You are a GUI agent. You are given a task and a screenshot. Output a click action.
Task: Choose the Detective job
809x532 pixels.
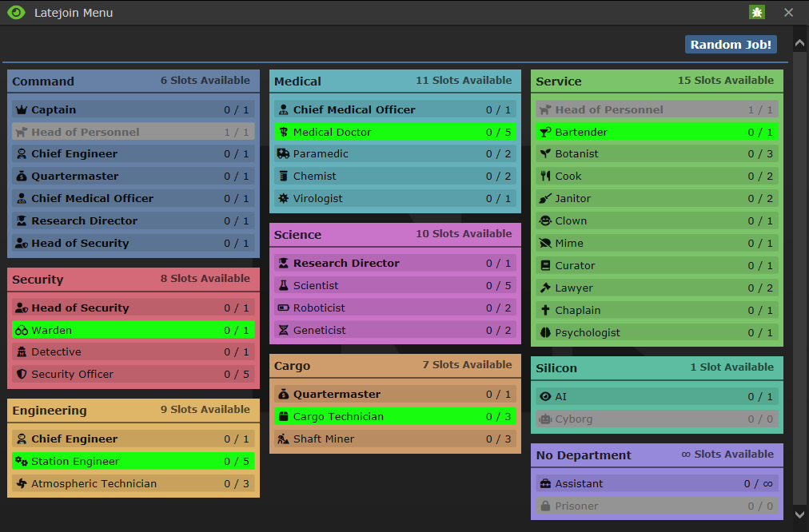(134, 352)
